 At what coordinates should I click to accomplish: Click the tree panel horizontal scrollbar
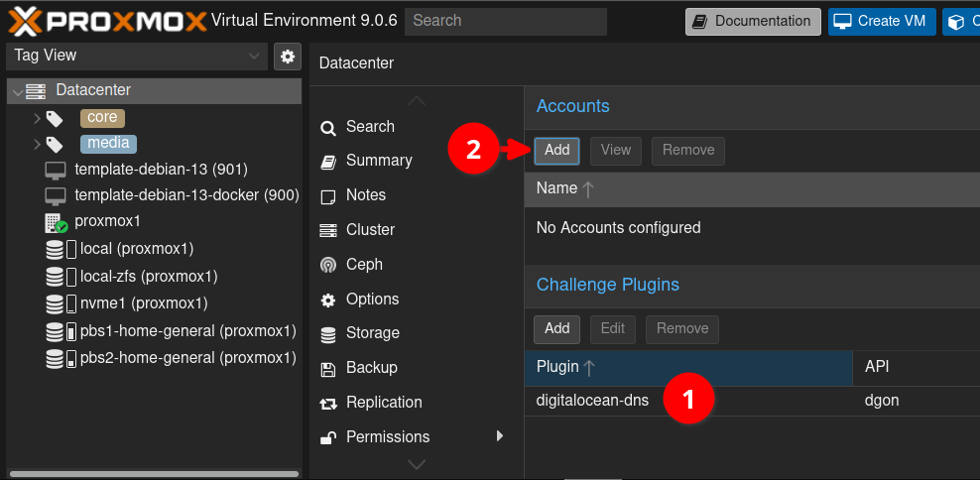154,474
